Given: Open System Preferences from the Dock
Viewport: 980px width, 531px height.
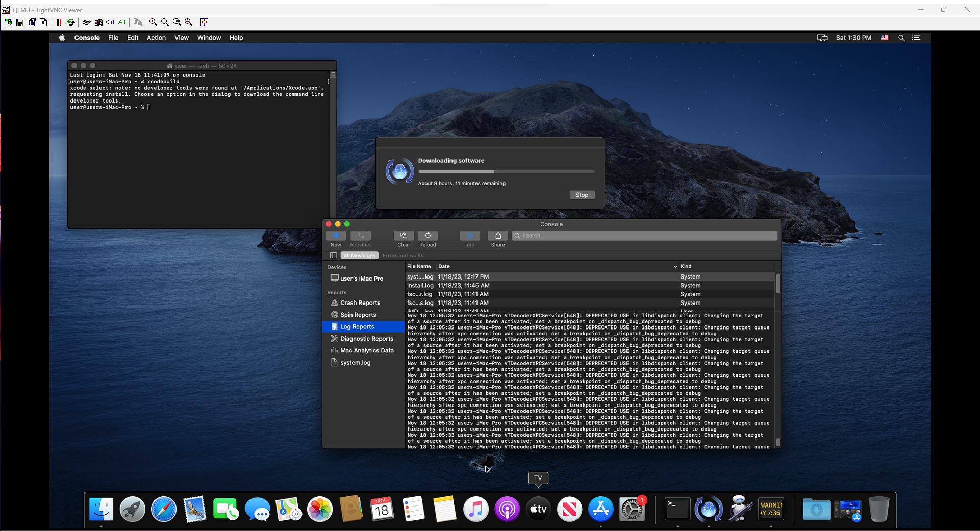Looking at the screenshot, I should pos(633,509).
